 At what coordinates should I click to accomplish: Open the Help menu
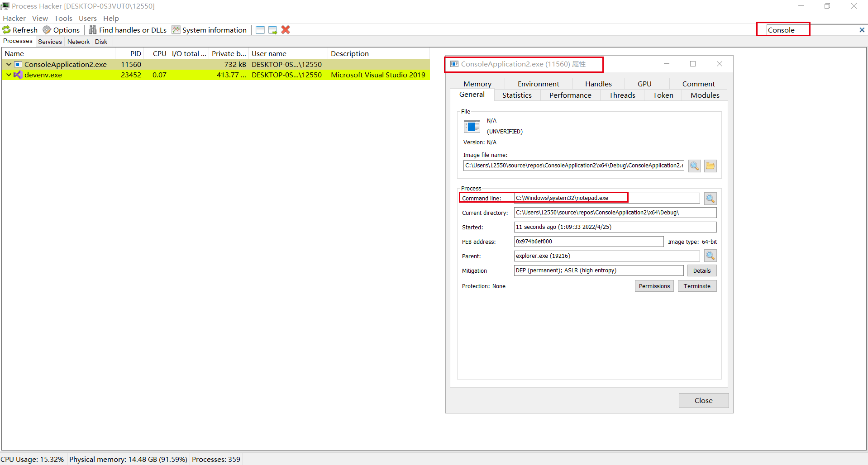point(111,18)
